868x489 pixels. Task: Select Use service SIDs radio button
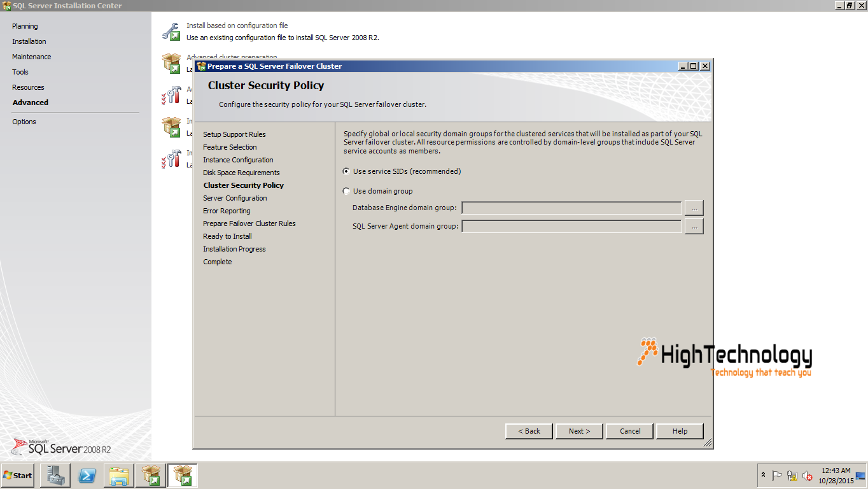[346, 171]
